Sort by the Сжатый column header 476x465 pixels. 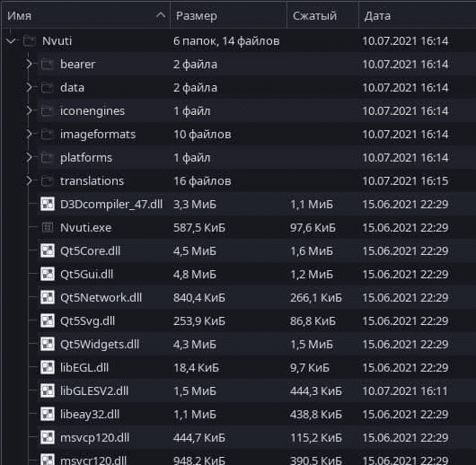[322, 15]
